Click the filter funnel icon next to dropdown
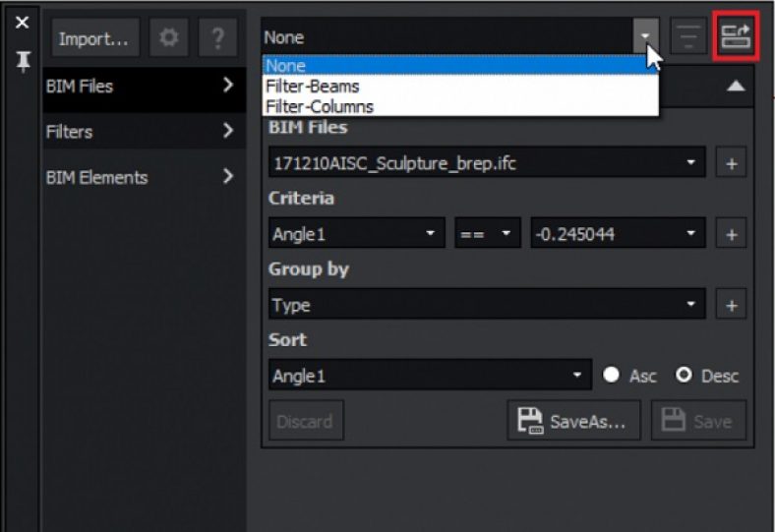Screen dimensions: 775x532 [688, 36]
